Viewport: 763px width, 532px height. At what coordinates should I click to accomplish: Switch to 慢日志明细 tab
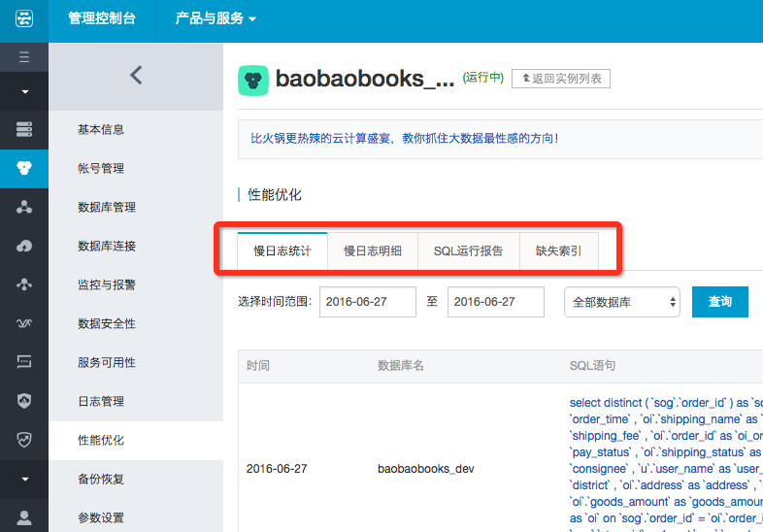(373, 251)
